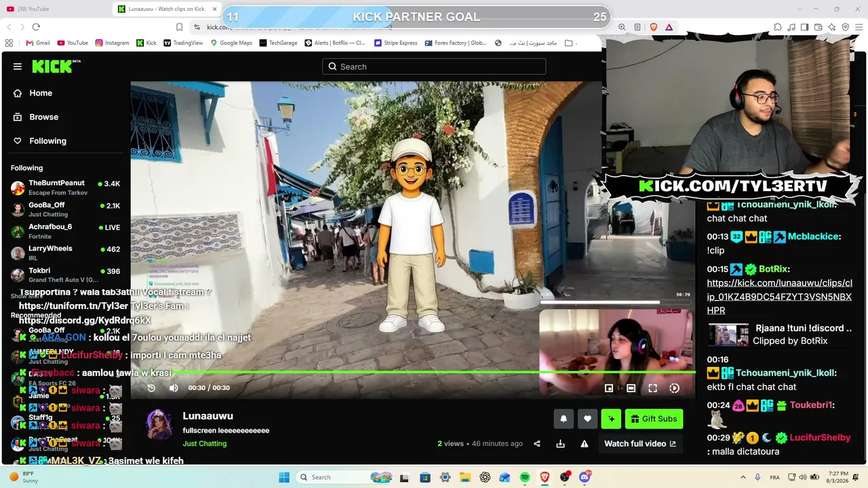Share the clip using the share icon

(537, 444)
